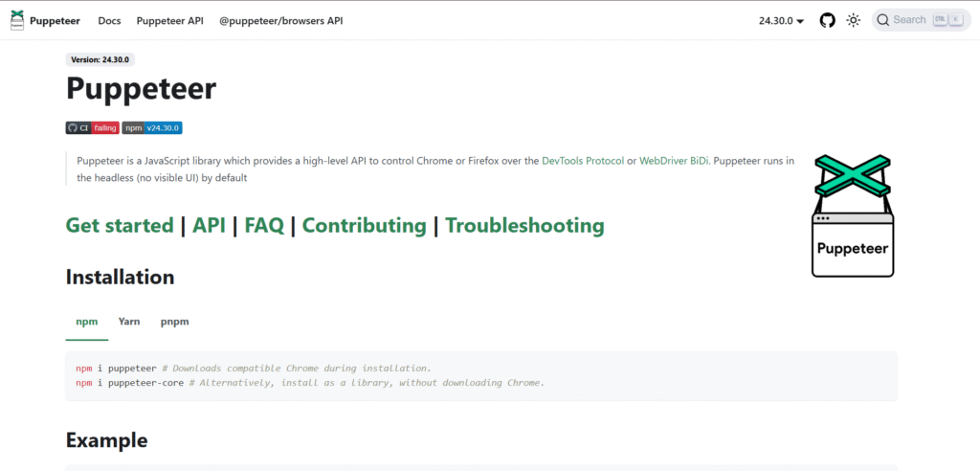Open the Troubleshooting heading link
980x471 pixels.
click(x=524, y=226)
